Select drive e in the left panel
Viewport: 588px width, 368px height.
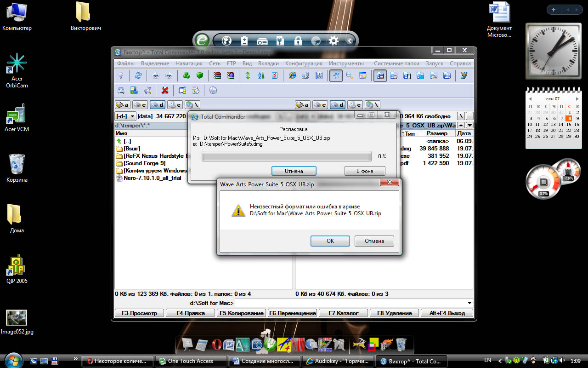tap(175, 105)
